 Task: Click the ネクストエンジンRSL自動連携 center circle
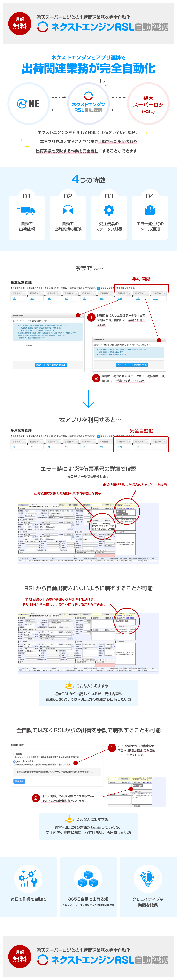click(x=88, y=103)
